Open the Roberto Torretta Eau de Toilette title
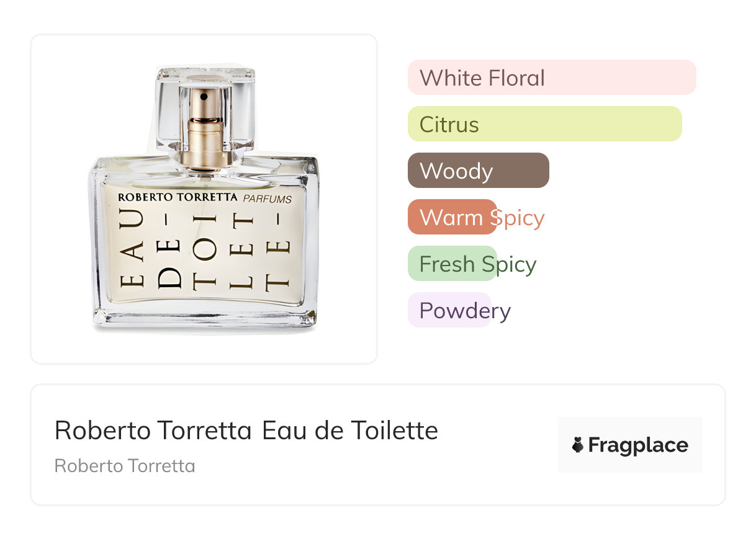Image resolution: width=756 pixels, height=536 pixels. coord(246,430)
